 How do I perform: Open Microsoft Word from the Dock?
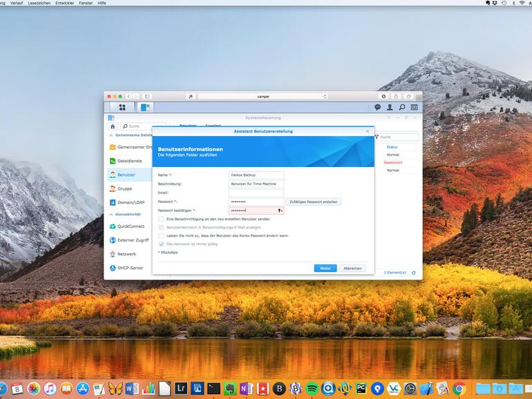coord(132,389)
